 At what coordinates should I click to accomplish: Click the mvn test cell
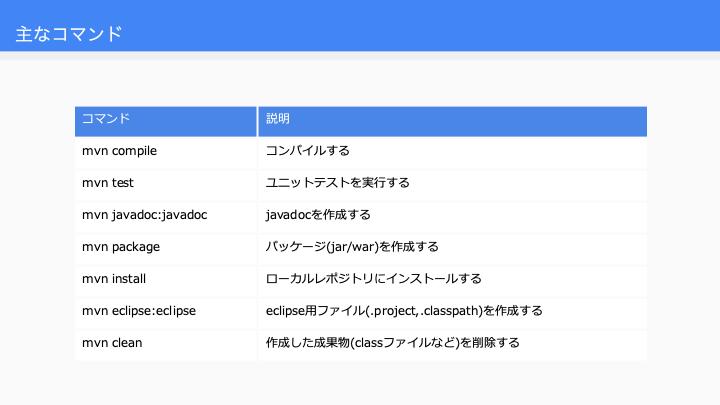point(166,185)
